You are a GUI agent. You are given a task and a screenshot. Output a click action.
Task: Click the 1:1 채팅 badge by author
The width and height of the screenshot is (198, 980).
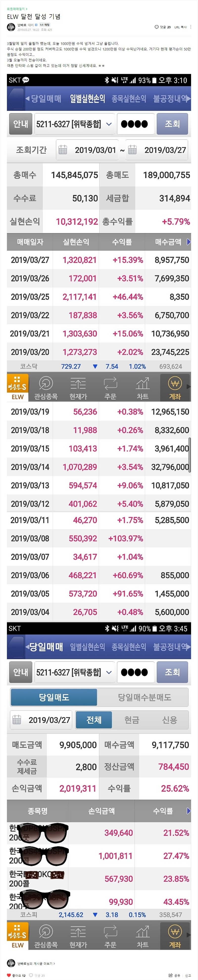click(45, 25)
